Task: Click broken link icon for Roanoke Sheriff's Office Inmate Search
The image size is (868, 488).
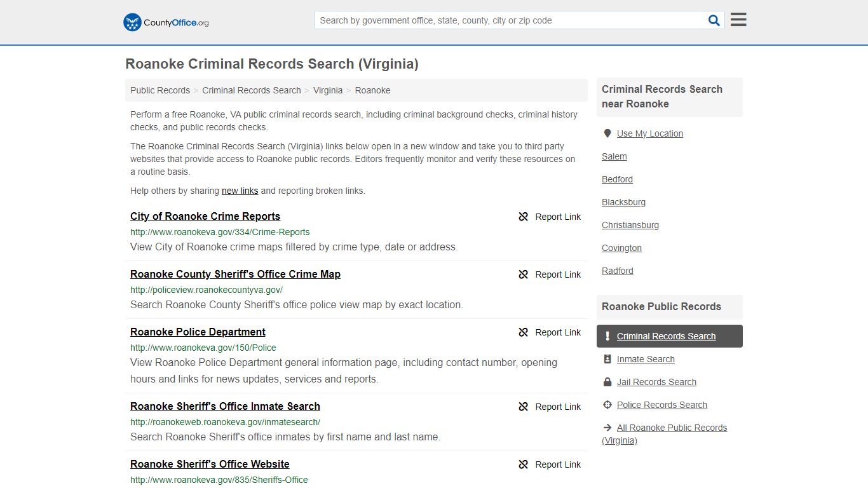Action: click(524, 407)
